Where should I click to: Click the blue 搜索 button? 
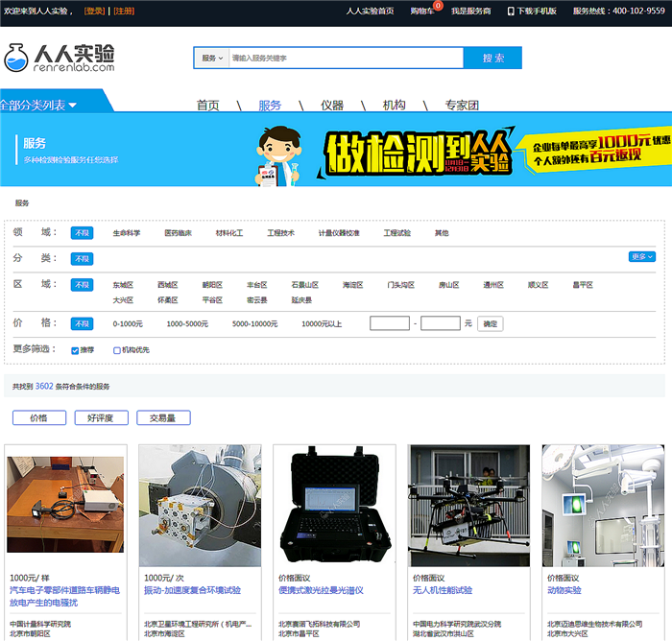(492, 59)
